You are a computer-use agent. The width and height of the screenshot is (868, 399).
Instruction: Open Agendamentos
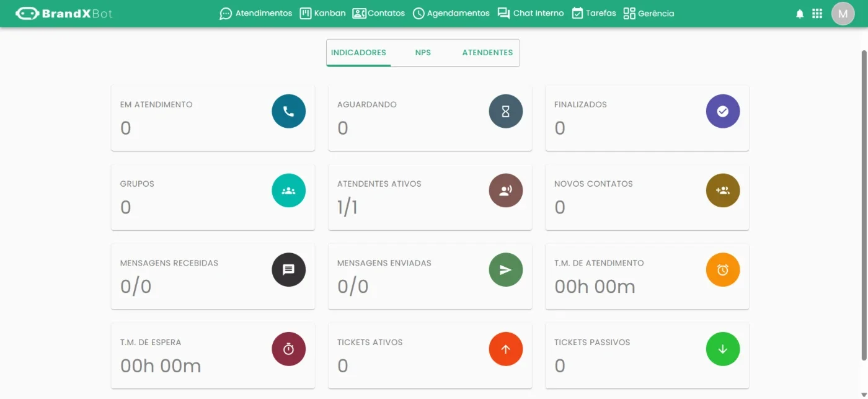pos(451,13)
